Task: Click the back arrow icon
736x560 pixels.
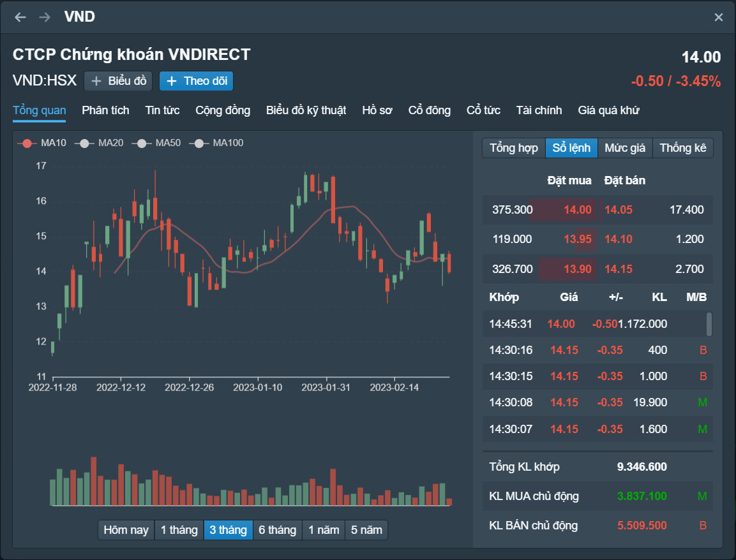Action: (x=20, y=17)
